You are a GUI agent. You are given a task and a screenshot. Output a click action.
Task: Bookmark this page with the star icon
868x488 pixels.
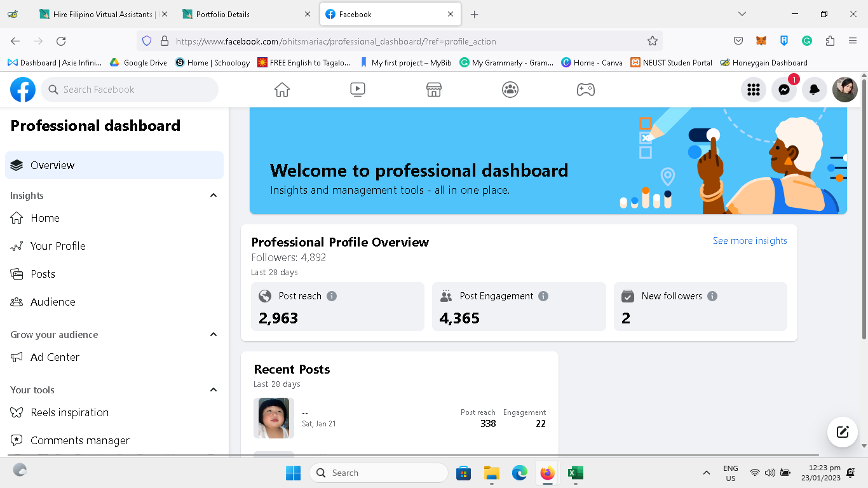pos(653,41)
